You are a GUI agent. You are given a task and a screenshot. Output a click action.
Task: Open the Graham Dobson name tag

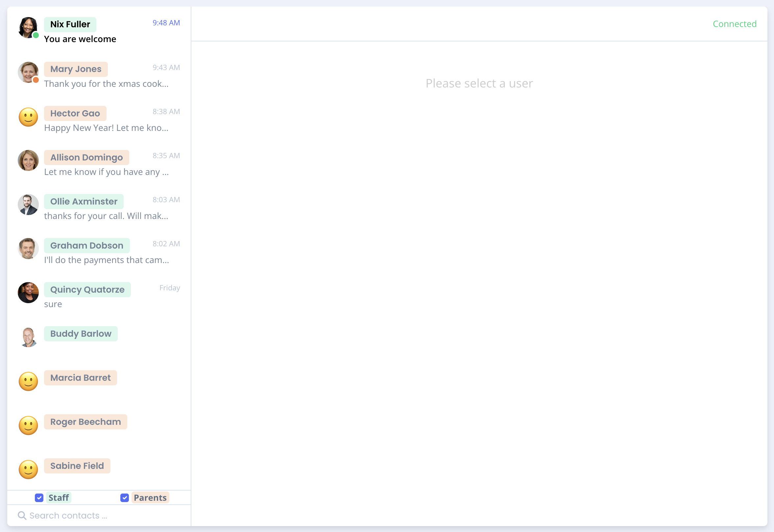[87, 245]
